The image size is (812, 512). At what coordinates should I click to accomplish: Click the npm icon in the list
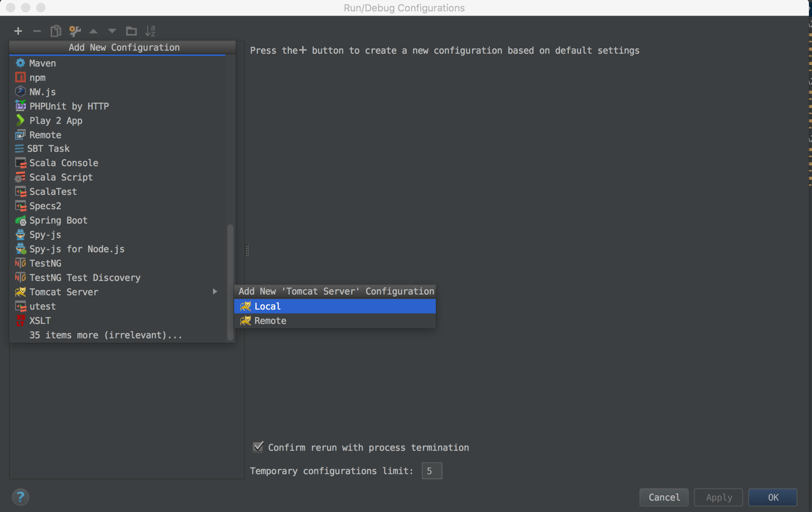[20, 77]
